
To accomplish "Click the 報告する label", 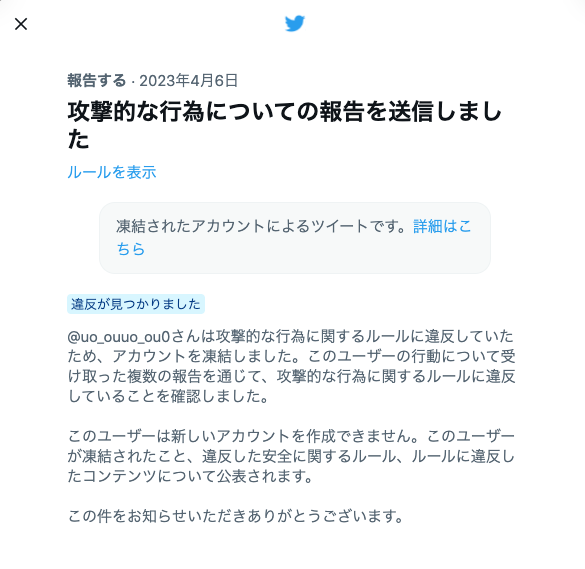I will [x=97, y=81].
